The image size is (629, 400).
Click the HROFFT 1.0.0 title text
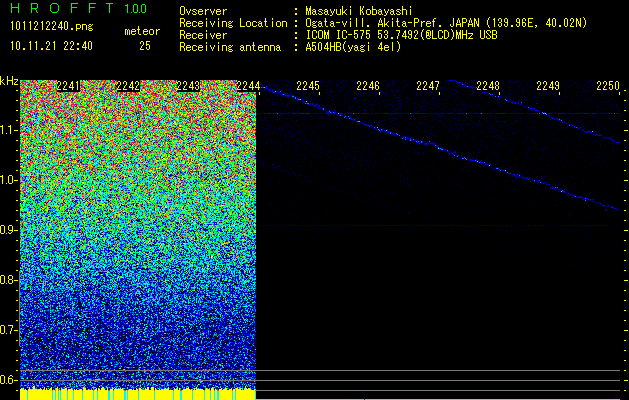pos(79,8)
